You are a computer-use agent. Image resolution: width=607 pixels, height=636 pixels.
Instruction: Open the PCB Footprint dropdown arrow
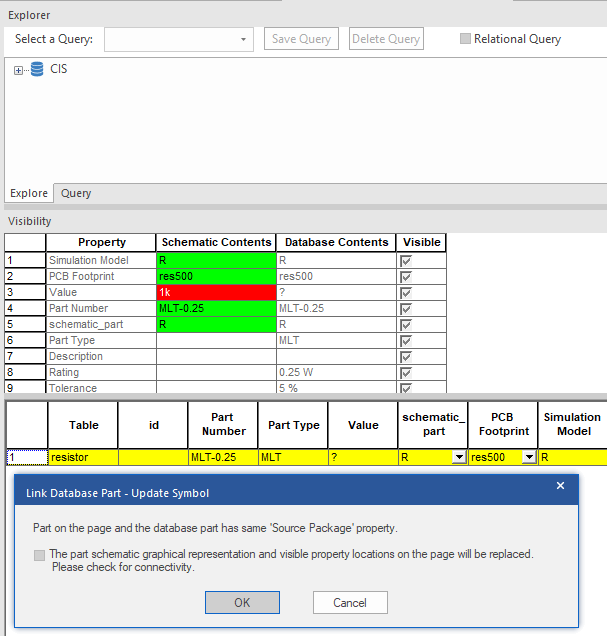pyautogui.click(x=528, y=457)
